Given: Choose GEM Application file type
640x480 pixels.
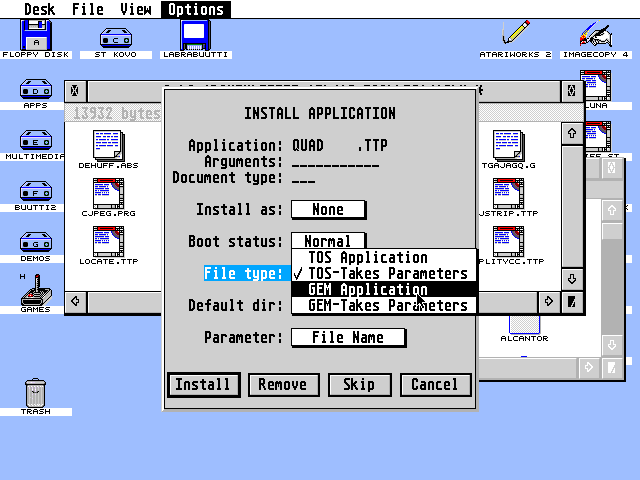Looking at the screenshot, I should click(x=384, y=289).
